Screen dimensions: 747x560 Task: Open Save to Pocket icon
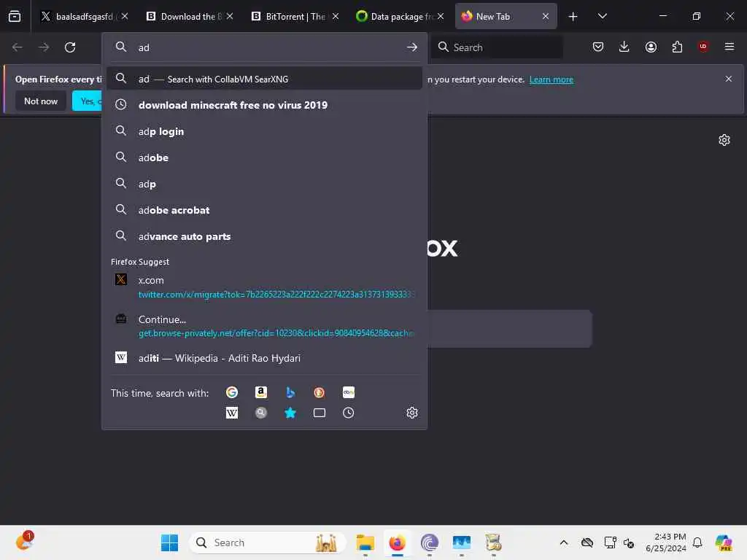[x=598, y=47]
